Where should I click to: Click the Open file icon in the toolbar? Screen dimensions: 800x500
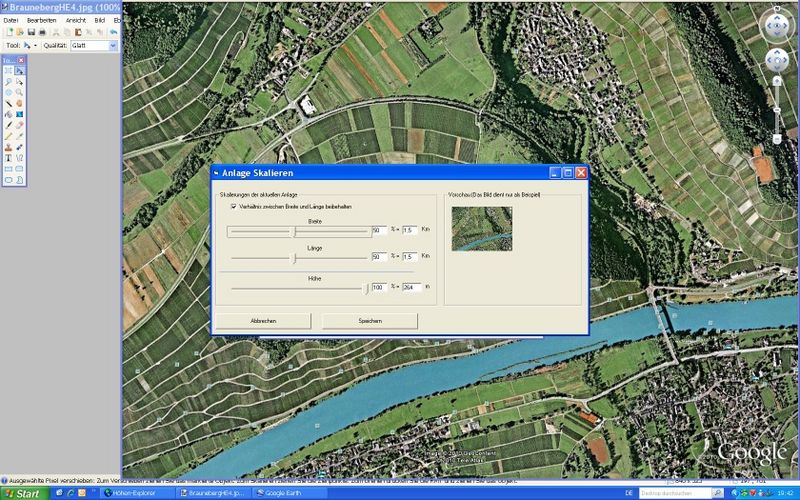tap(20, 32)
